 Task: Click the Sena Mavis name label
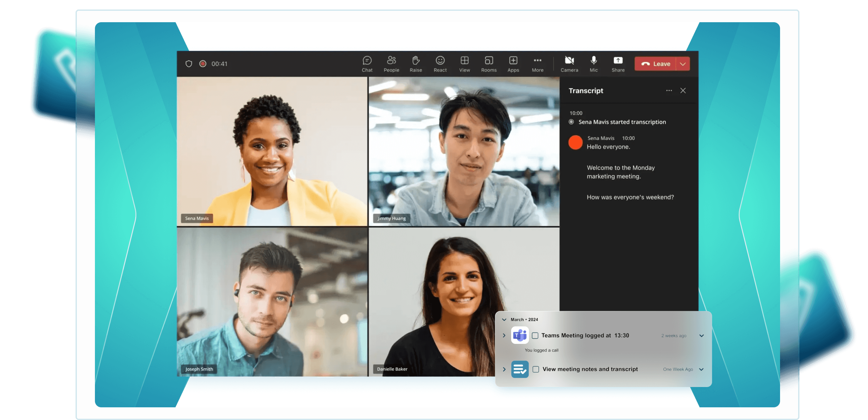197,218
